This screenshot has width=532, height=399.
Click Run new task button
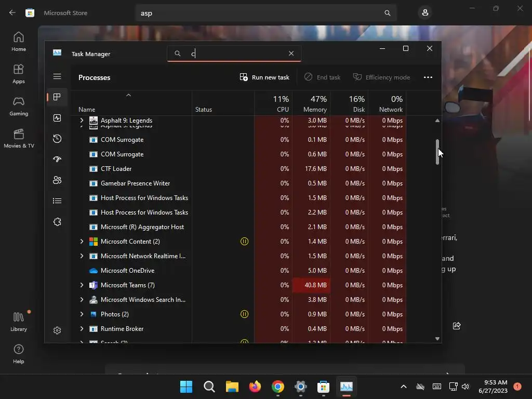pos(264,77)
